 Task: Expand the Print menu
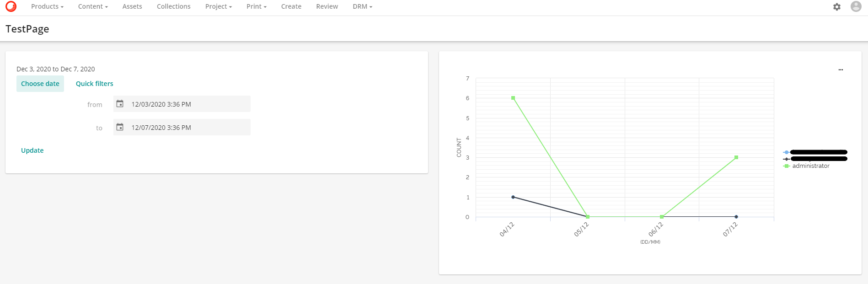(x=256, y=6)
